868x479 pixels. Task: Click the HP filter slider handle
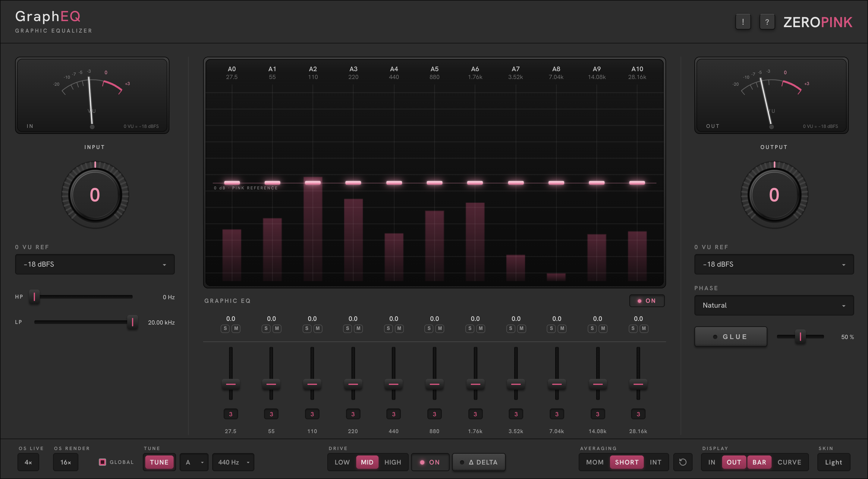pos(34,297)
